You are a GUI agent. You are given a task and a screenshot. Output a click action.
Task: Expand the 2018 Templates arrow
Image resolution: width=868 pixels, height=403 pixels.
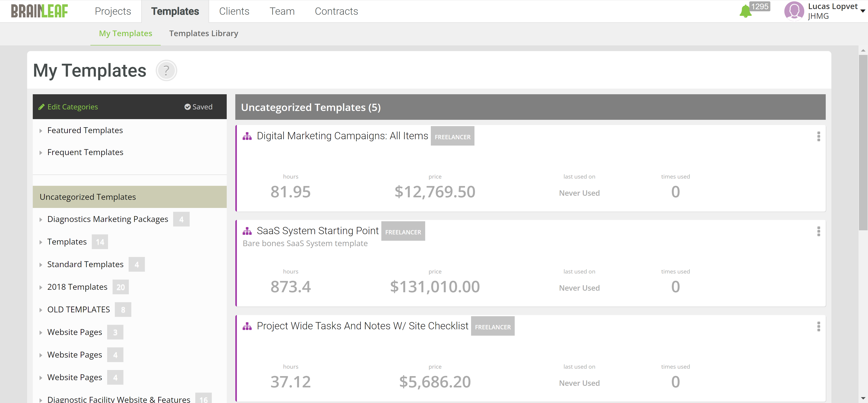pyautogui.click(x=41, y=288)
